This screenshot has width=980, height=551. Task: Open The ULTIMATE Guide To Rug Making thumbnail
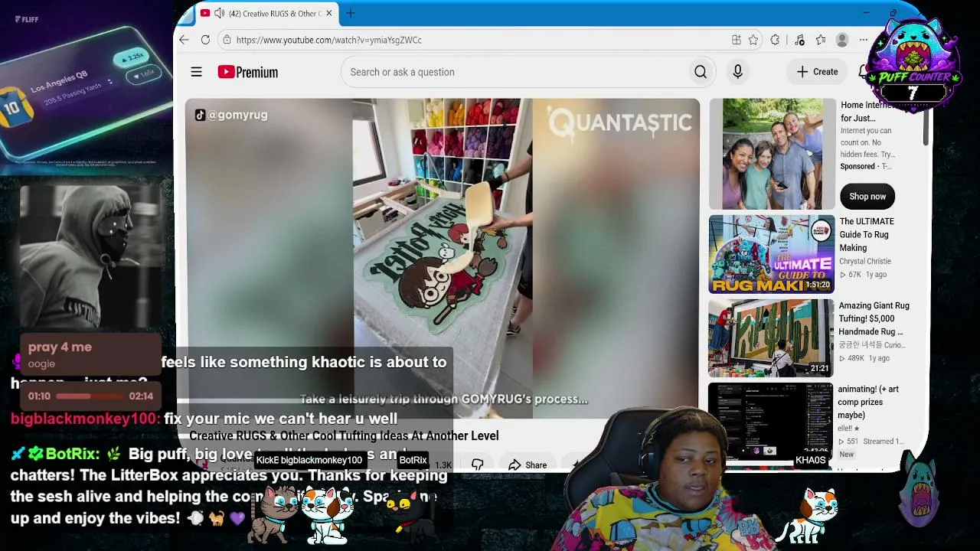[x=772, y=254]
